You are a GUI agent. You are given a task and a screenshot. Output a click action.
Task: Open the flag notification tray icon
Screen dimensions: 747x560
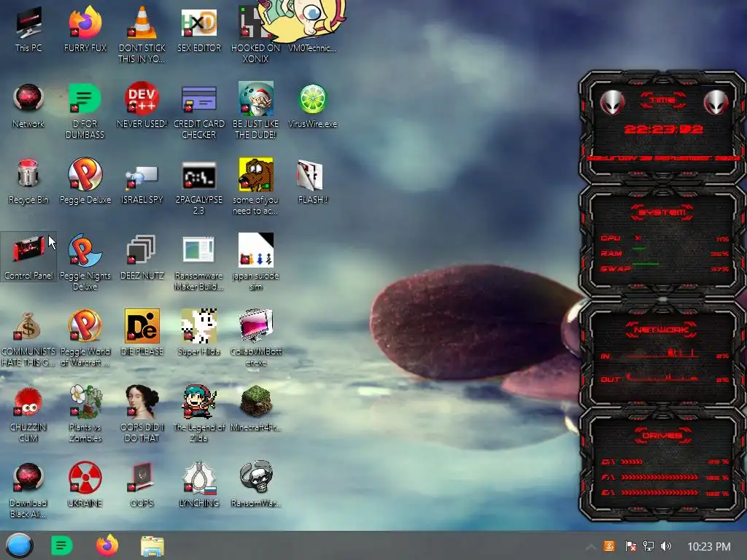pyautogui.click(x=630, y=546)
